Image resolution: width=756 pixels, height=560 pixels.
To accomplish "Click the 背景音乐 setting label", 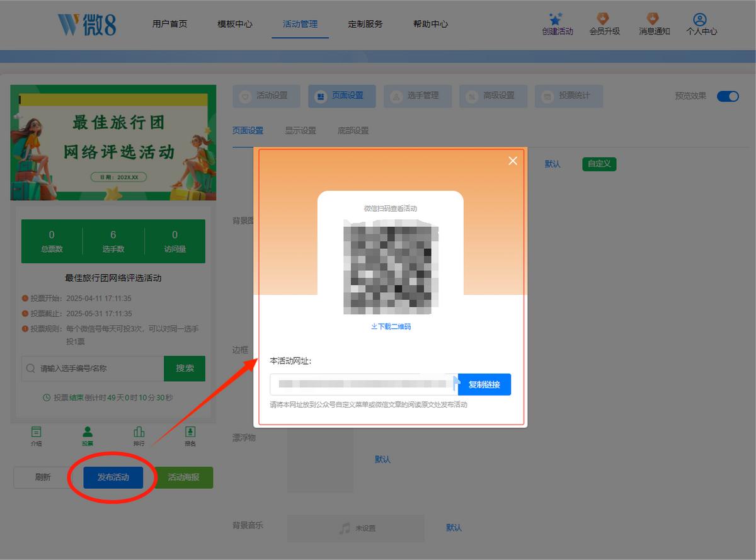I will pos(248,525).
